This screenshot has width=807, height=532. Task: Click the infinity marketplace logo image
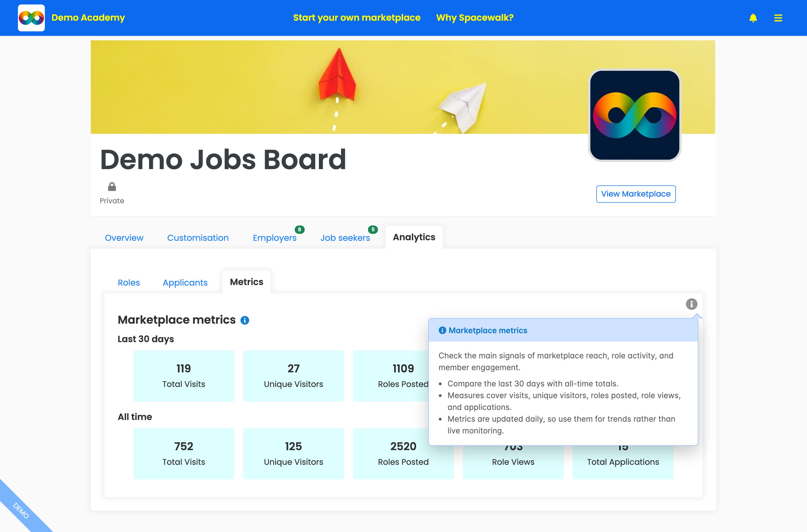click(x=635, y=115)
